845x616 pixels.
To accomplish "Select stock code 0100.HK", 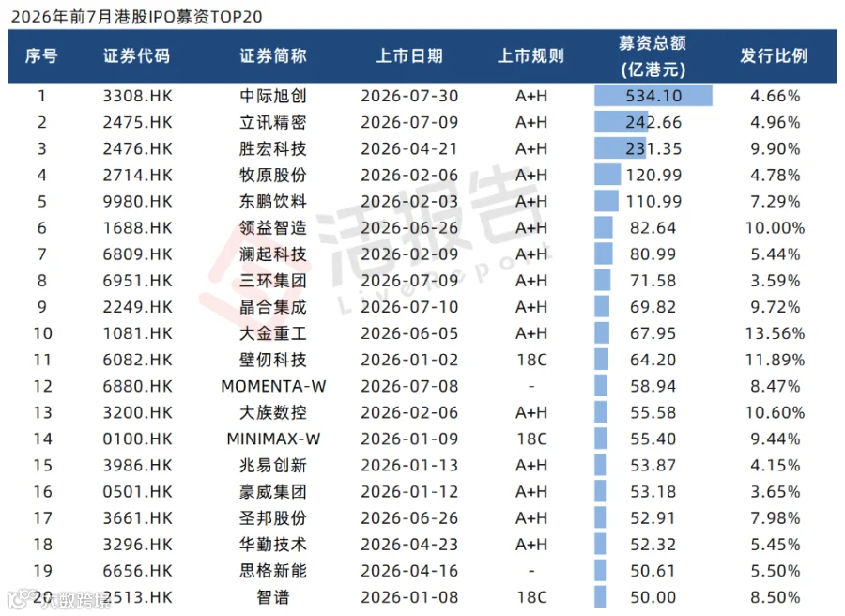I will point(137,439).
